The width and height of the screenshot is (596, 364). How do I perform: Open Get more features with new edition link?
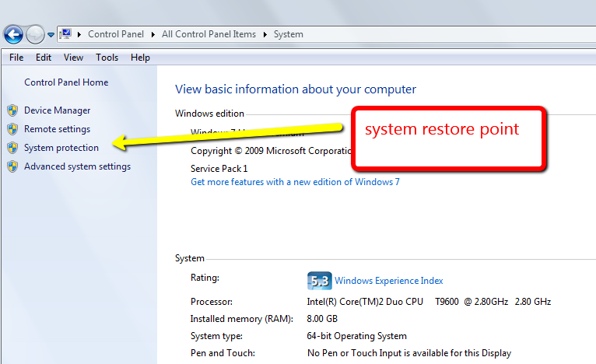pyautogui.click(x=295, y=182)
